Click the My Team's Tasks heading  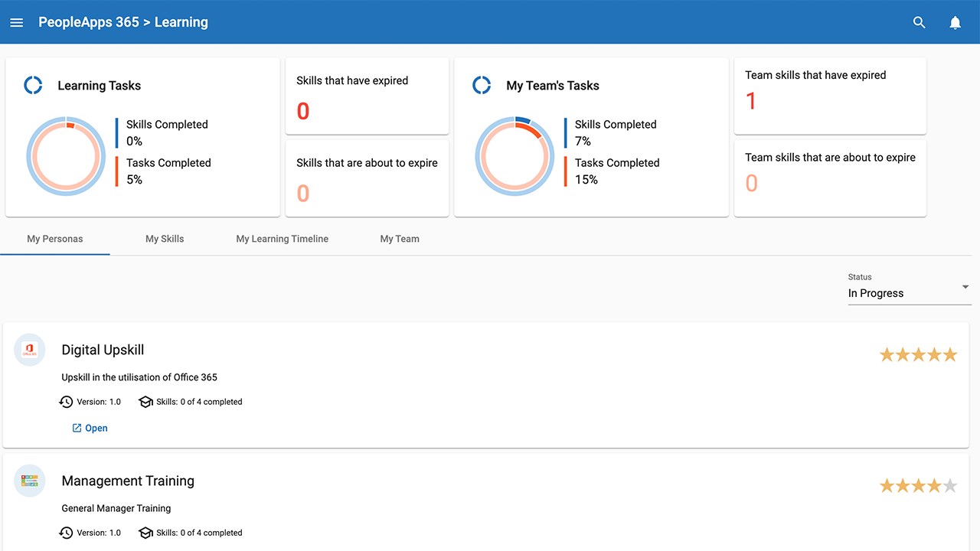pyautogui.click(x=553, y=86)
